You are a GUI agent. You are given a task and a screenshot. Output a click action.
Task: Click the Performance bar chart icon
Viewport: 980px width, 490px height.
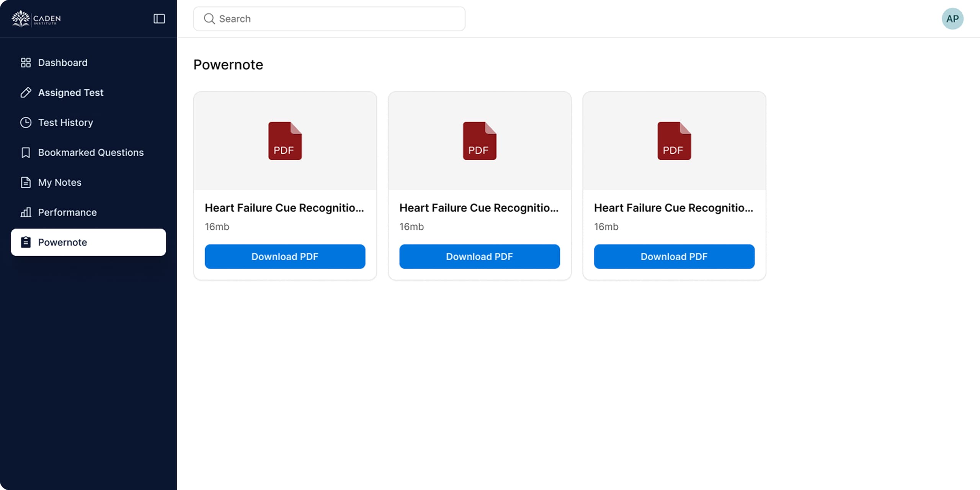coord(26,212)
